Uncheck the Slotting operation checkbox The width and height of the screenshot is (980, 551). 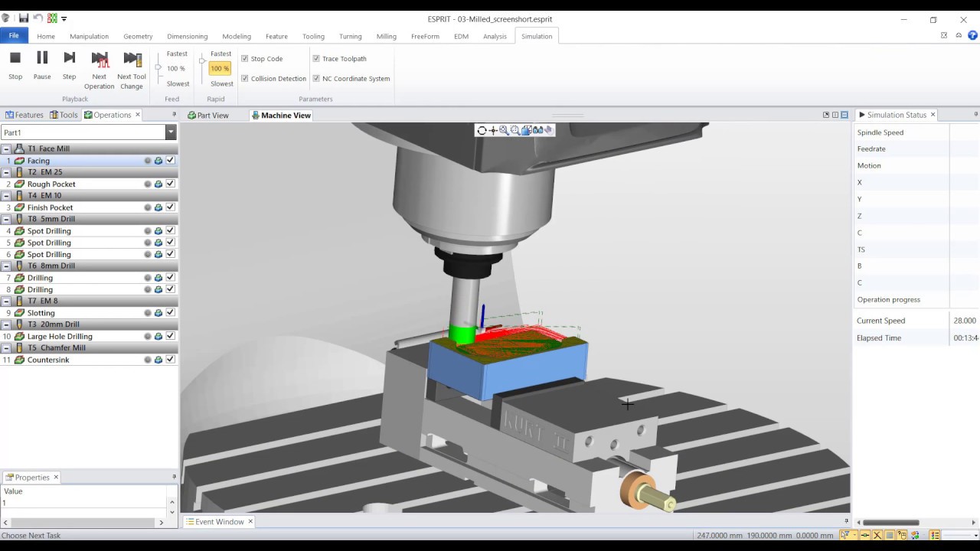[170, 313]
